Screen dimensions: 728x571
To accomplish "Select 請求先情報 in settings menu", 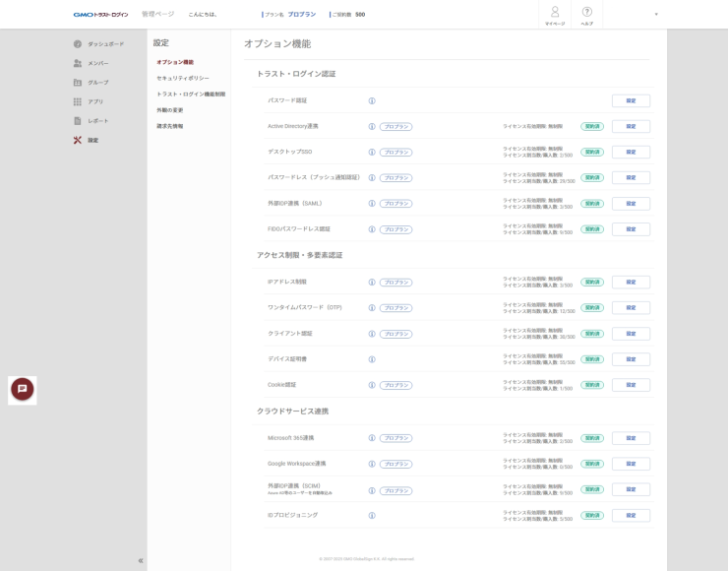I will click(169, 126).
